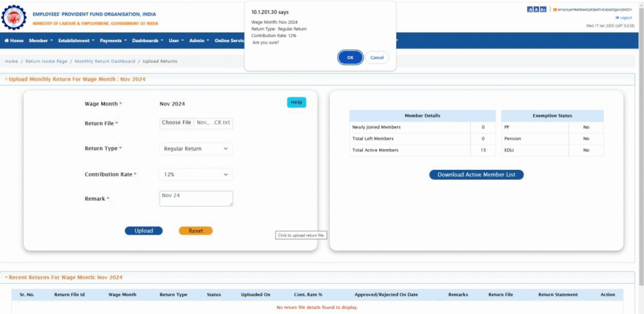Go to Home in the navigation bar
Image resolution: width=644 pixels, height=314 pixels.
[x=14, y=41]
